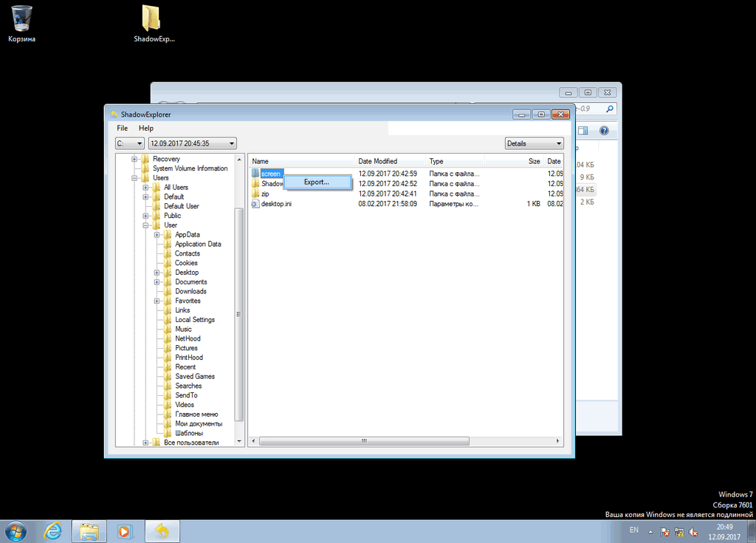The width and height of the screenshot is (756, 543).
Task: Select Searches folder in tree
Action: (188, 386)
